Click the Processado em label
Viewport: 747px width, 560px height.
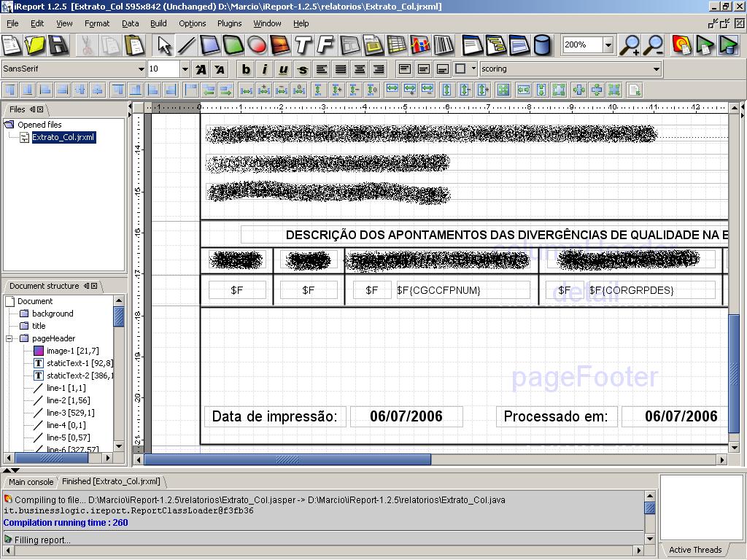click(x=556, y=416)
